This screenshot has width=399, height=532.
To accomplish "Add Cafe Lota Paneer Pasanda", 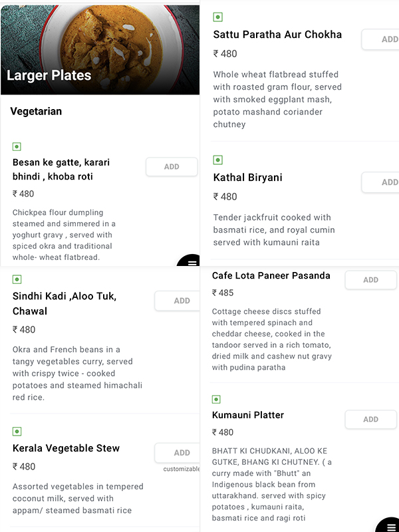I will pos(370,280).
